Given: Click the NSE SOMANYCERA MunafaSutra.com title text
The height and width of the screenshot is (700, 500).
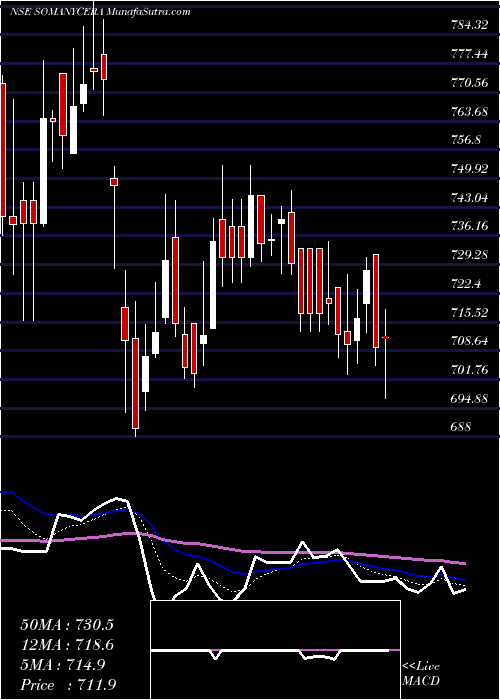Looking at the screenshot, I should coord(100,12).
